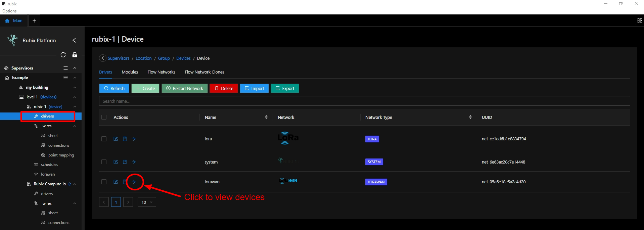Collapse the rubix-1 device node
This screenshot has height=230, width=644.
pyautogui.click(x=75, y=107)
